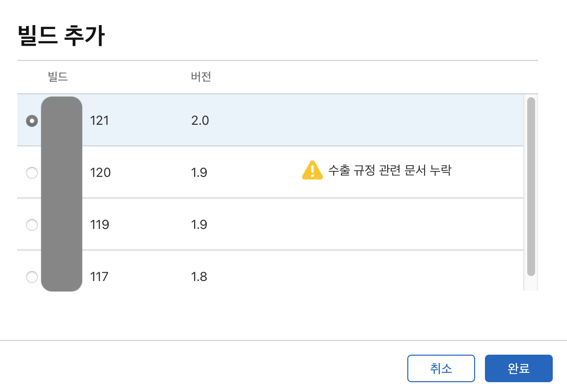Image resolution: width=567 pixels, height=392 pixels.
Task: Click version 1.9 in build 119 row
Action: [x=199, y=224]
